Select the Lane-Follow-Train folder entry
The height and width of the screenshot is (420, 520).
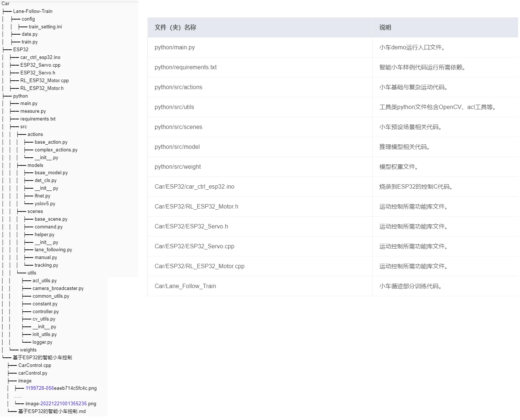33,11
